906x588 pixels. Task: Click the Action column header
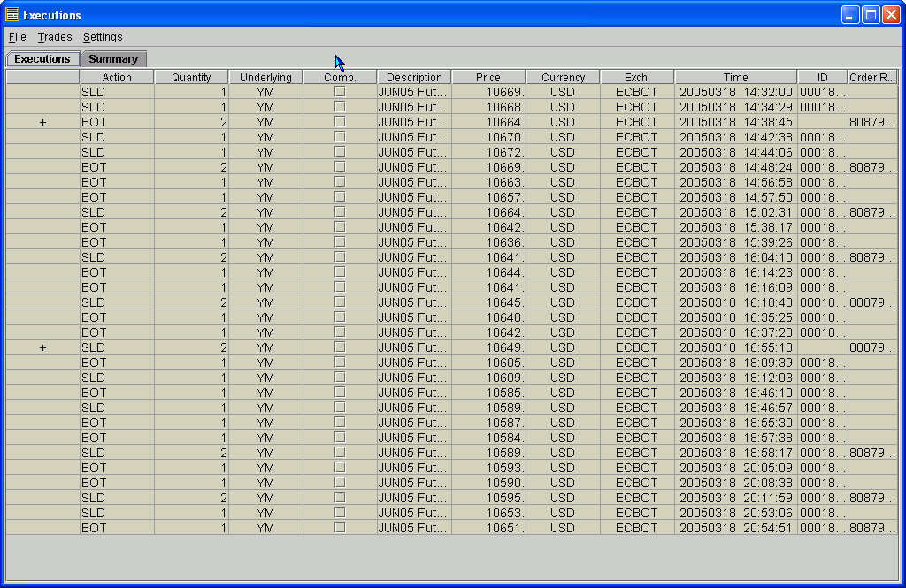click(x=117, y=78)
